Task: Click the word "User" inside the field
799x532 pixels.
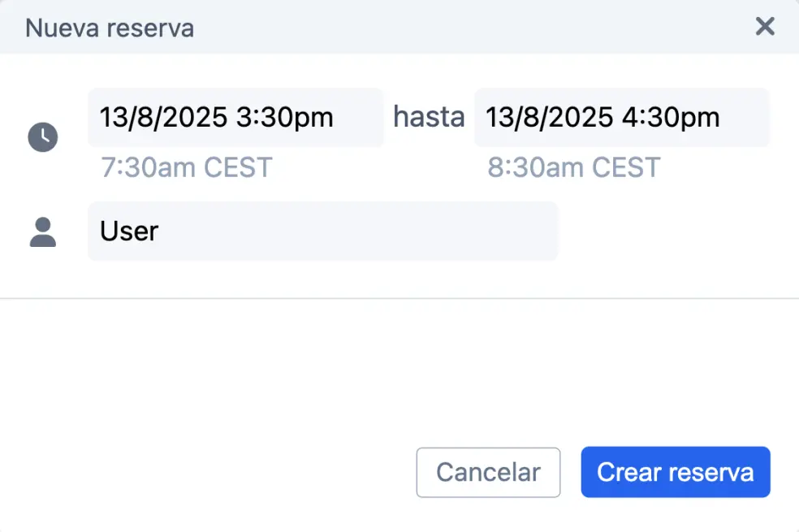Action: (x=129, y=231)
